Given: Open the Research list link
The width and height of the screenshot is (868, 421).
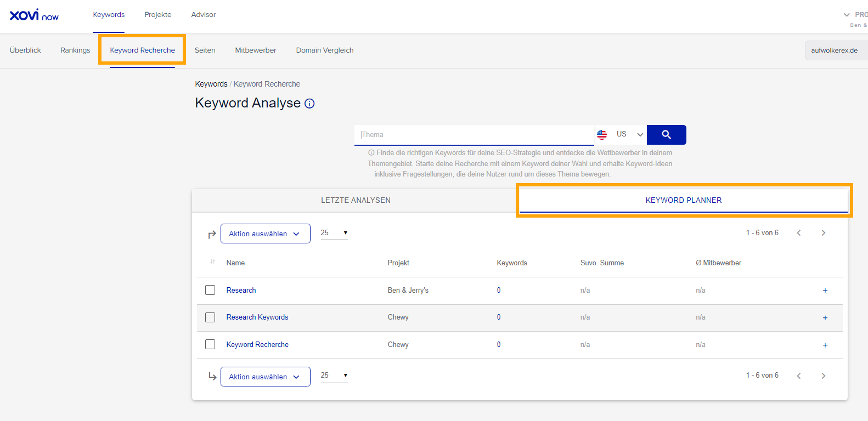Looking at the screenshot, I should 241,291.
